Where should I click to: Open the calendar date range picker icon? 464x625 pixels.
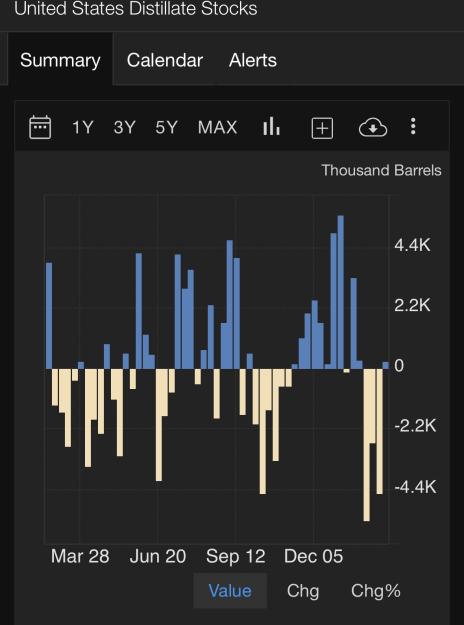pyautogui.click(x=40, y=128)
